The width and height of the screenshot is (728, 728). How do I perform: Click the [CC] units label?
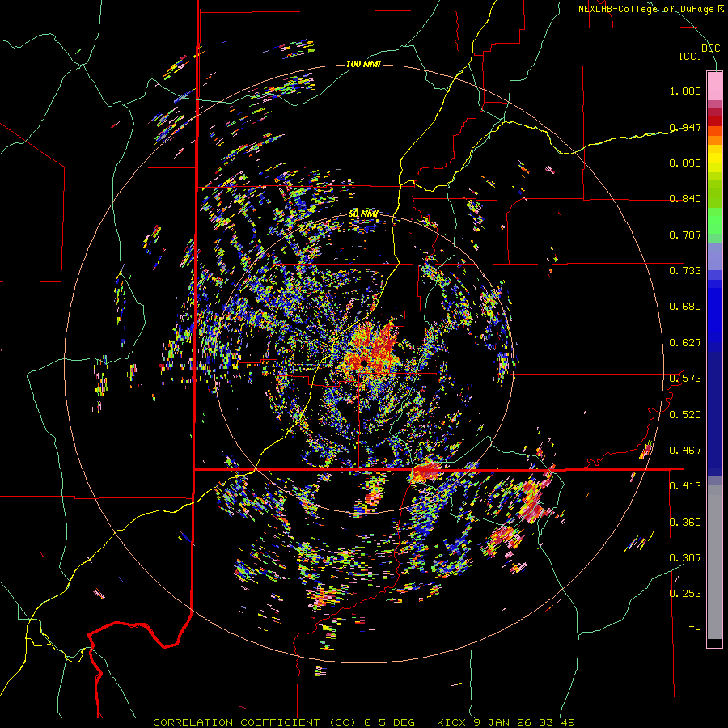(691, 56)
